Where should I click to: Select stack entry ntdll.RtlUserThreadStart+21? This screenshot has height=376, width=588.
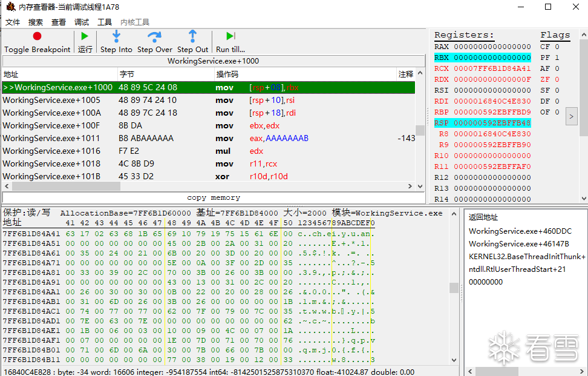(517, 269)
